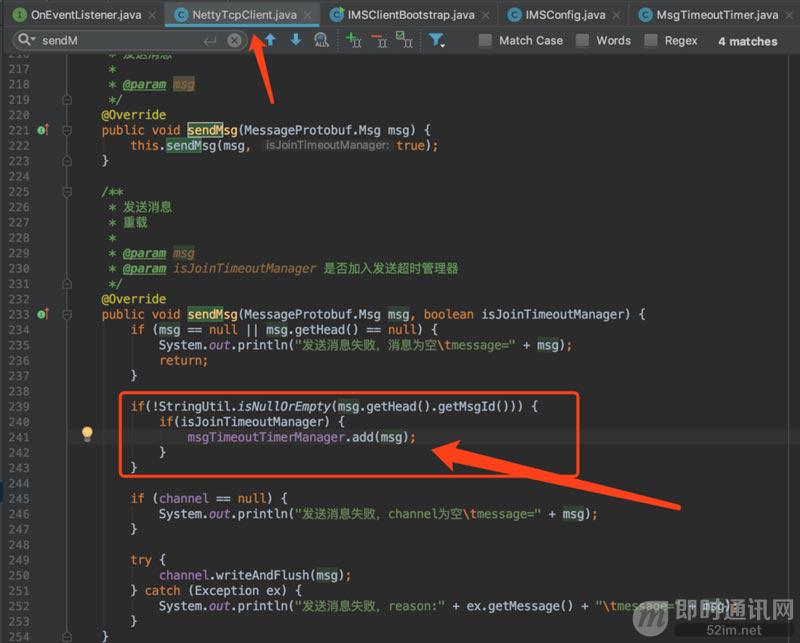This screenshot has width=800, height=643.
Task: Jump to next occurrence with down arrow
Action: pyautogui.click(x=296, y=40)
